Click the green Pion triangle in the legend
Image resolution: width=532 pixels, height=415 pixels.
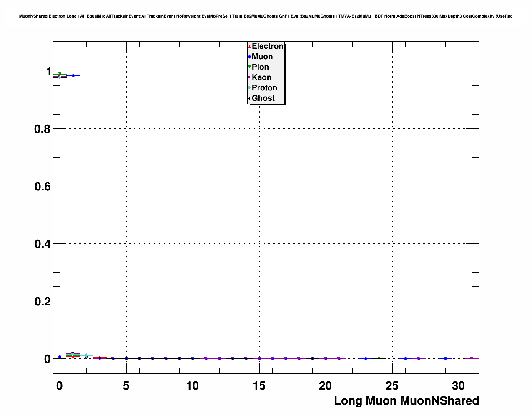[249, 67]
